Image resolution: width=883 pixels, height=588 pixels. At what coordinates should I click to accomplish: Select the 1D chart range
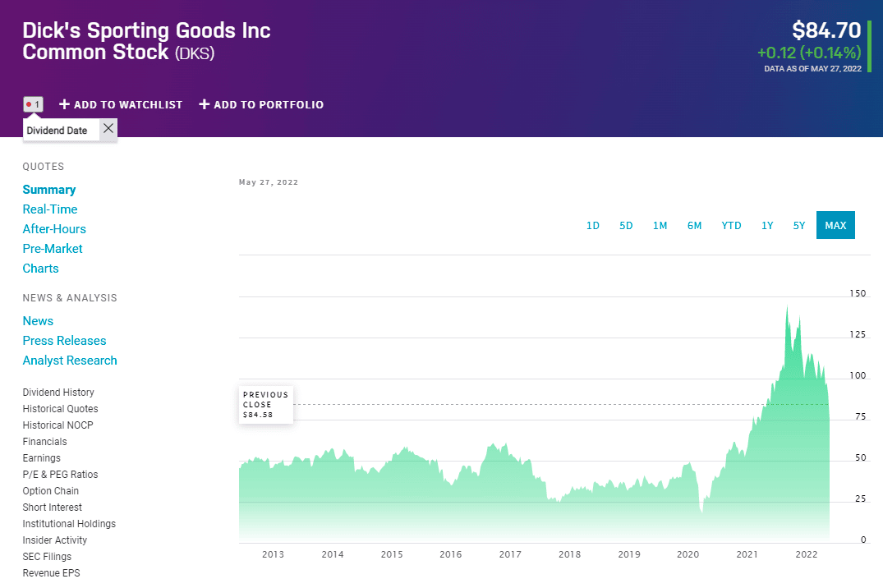[593, 225]
